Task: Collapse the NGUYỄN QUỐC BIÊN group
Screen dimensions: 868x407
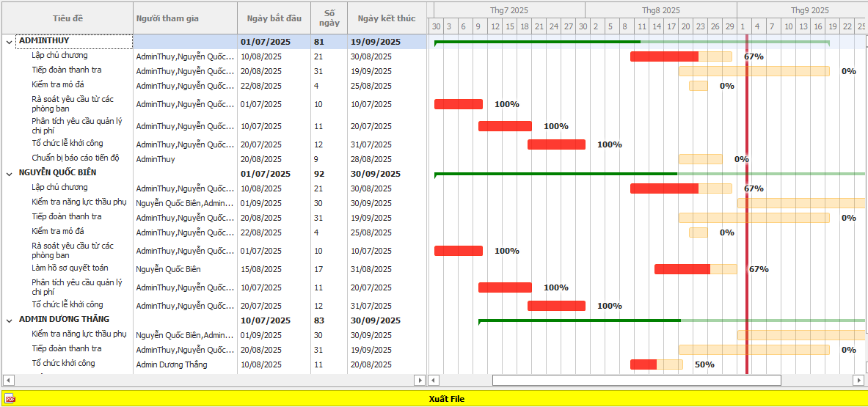Action: tap(9, 174)
